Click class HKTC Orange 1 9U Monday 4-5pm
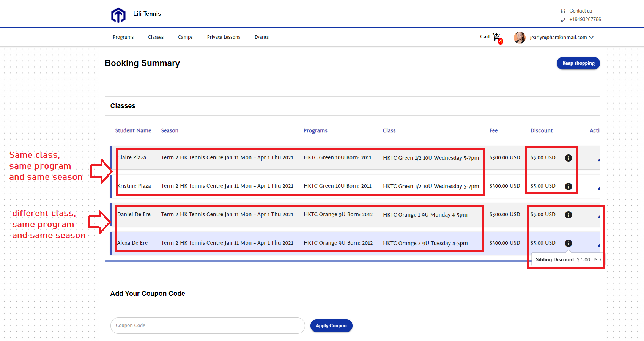The width and height of the screenshot is (644, 341). tap(425, 215)
